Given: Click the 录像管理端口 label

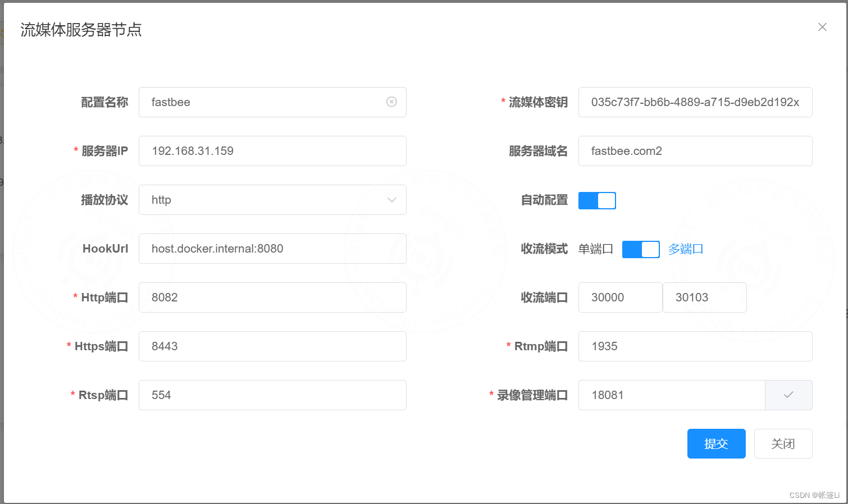Looking at the screenshot, I should pos(533,395).
